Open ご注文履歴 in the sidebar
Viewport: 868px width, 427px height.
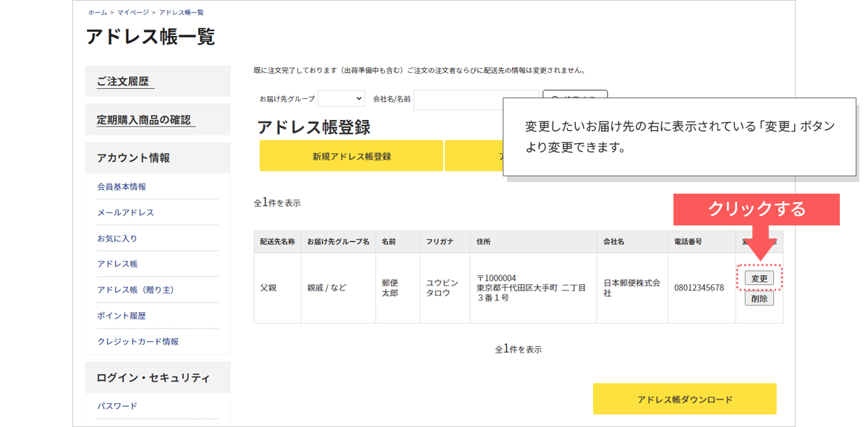click(x=123, y=82)
